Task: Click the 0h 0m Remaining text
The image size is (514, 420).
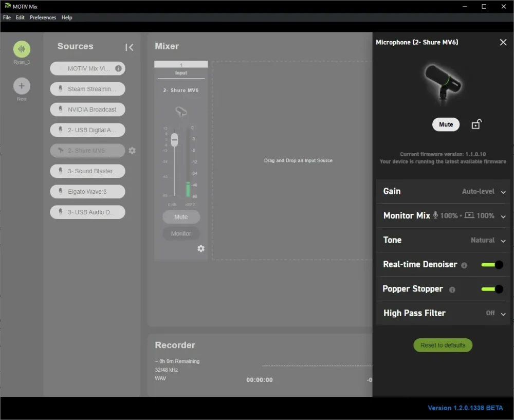Action: (177, 361)
